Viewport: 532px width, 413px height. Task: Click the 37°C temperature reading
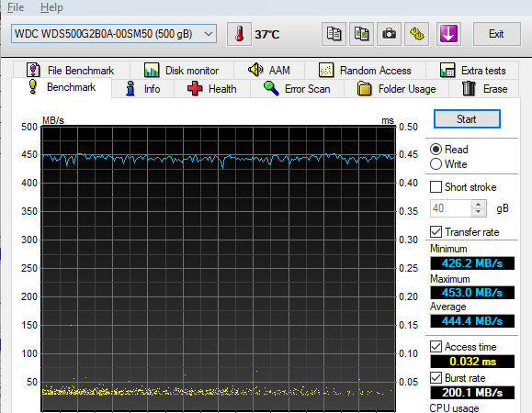pyautogui.click(x=267, y=34)
